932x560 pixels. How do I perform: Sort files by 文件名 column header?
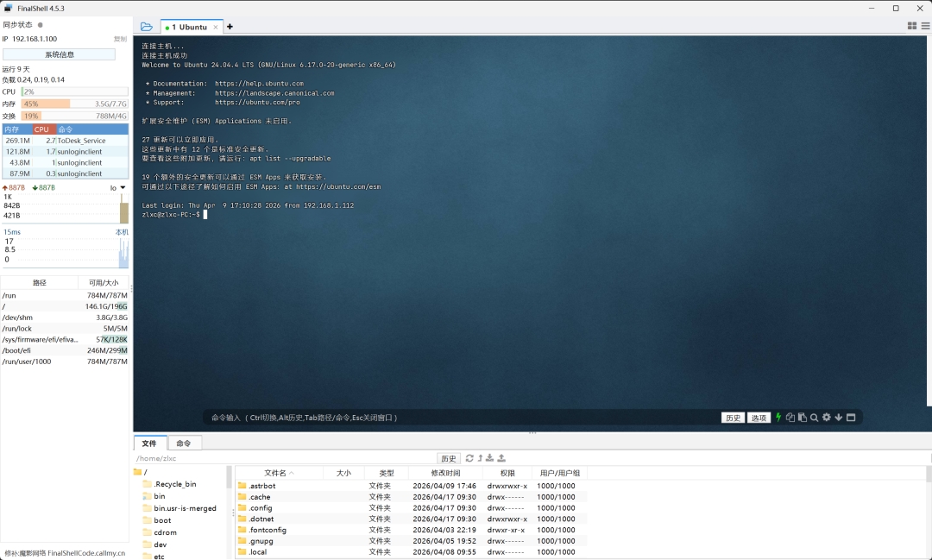pyautogui.click(x=280, y=473)
